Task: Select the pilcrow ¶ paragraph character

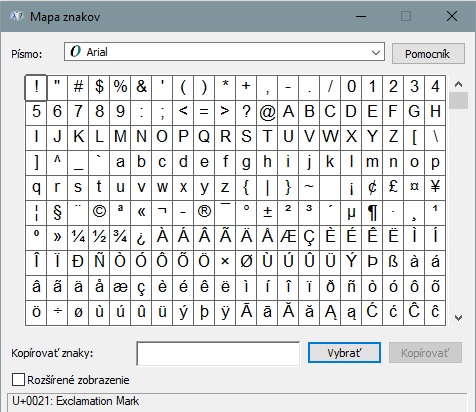Action: [372, 212]
